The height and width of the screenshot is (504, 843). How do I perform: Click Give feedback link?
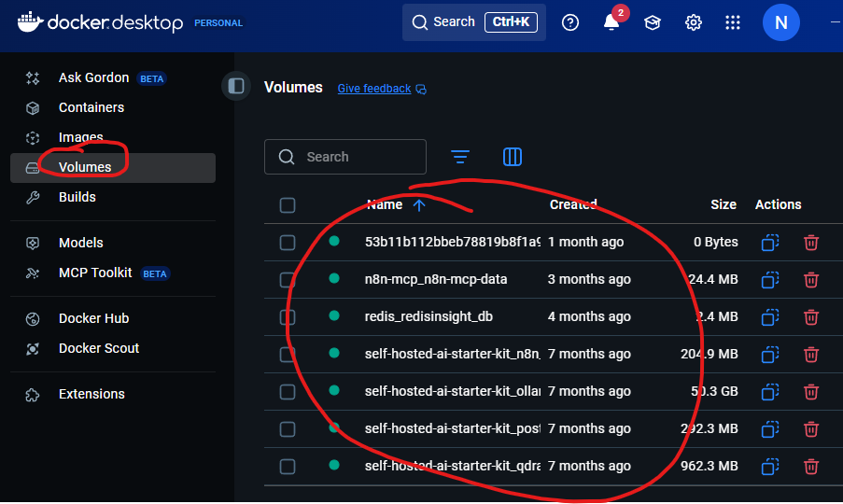pyautogui.click(x=374, y=89)
